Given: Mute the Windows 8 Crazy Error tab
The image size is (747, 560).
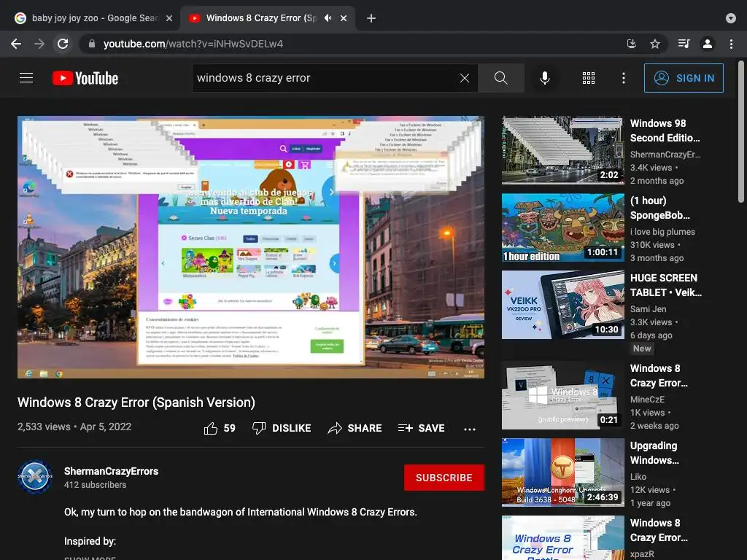Looking at the screenshot, I should tap(328, 18).
